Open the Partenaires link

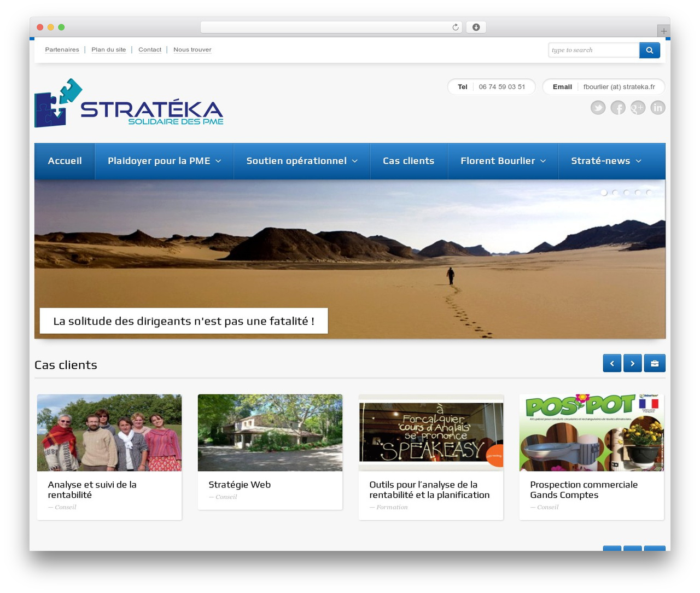[62, 50]
